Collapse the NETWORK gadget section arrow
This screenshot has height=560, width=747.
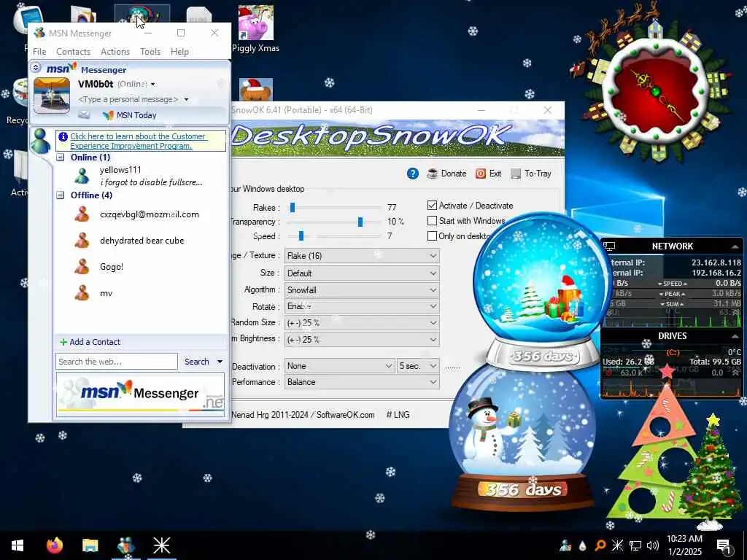click(735, 246)
